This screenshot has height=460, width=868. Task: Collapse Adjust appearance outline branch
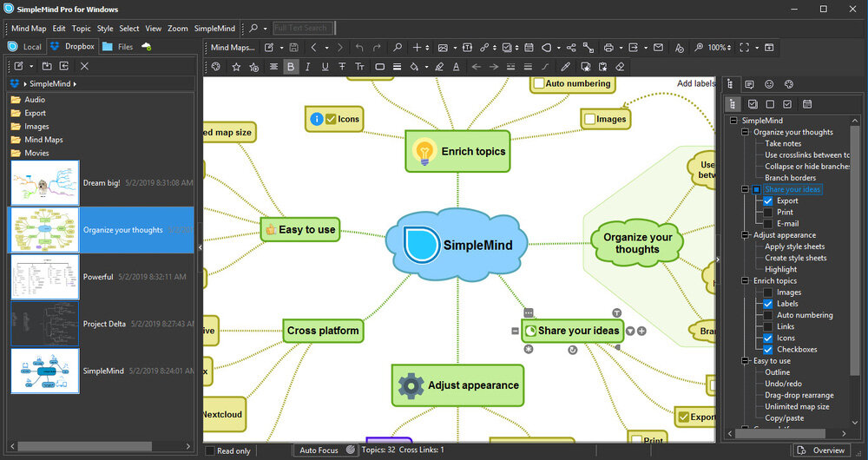pyautogui.click(x=745, y=235)
